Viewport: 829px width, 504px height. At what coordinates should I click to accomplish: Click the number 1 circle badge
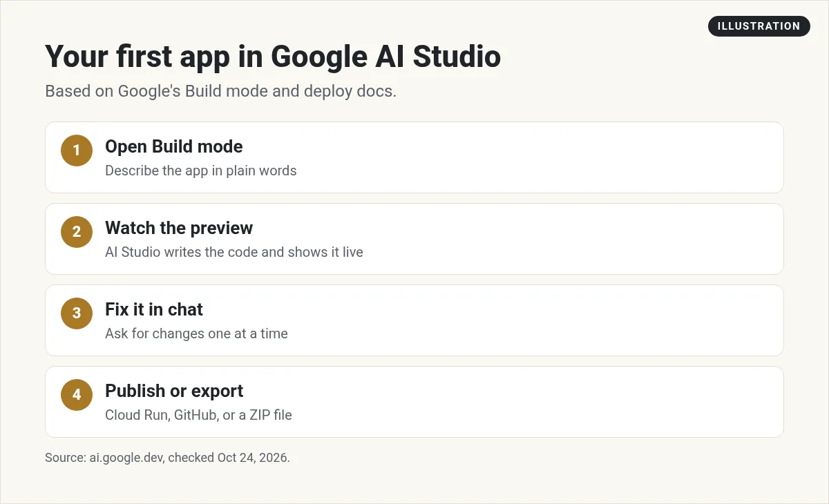[77, 151]
